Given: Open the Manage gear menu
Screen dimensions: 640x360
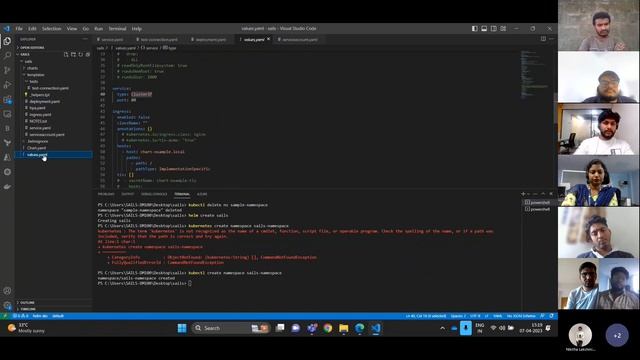Looking at the screenshot, I should (x=7, y=305).
